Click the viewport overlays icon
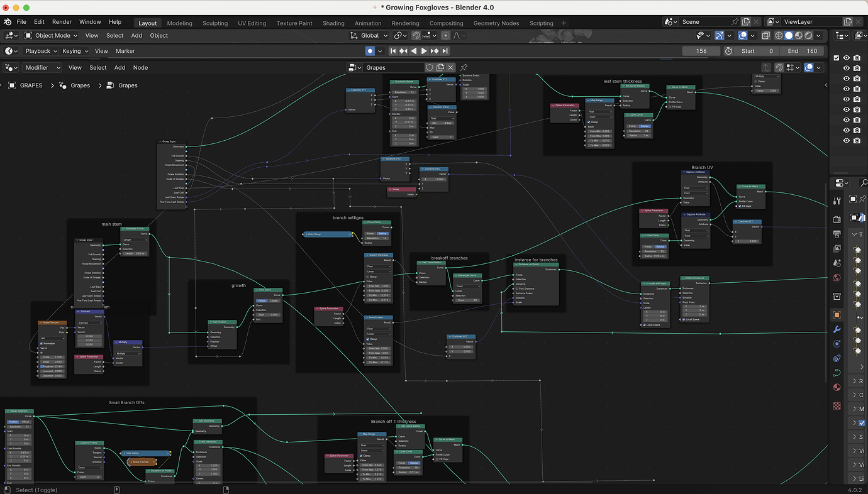The image size is (868, 494). pos(743,35)
